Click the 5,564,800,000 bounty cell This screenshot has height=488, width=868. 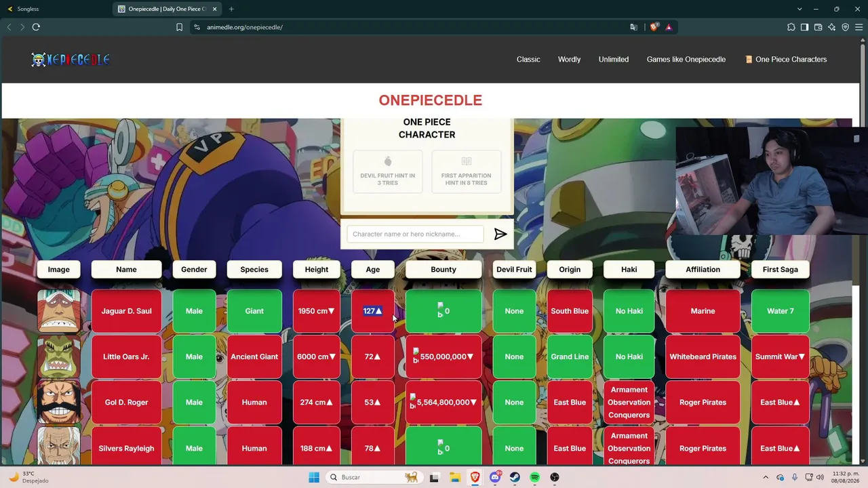coord(443,402)
